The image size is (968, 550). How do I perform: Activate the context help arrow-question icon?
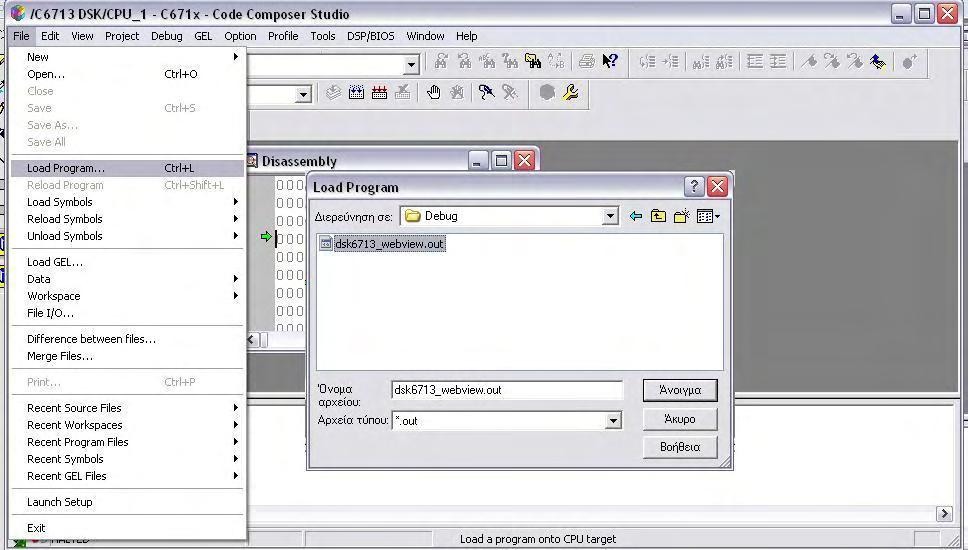[610, 60]
